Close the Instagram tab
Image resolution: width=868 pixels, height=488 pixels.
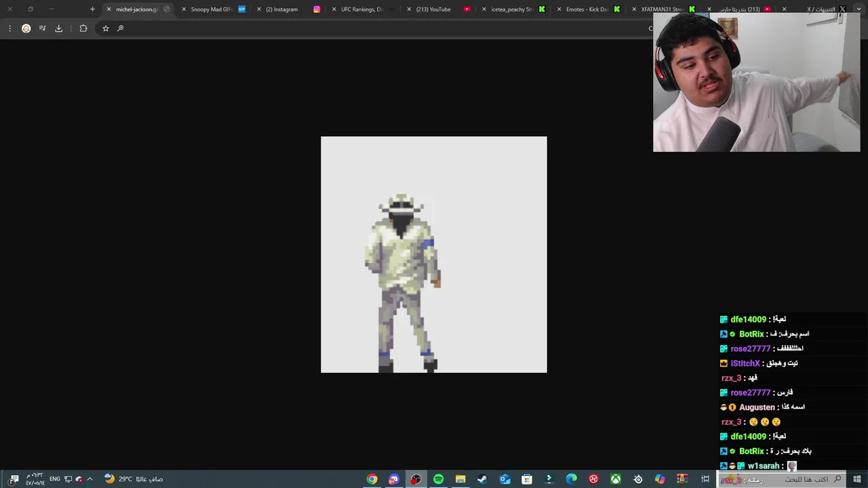pos(258,9)
